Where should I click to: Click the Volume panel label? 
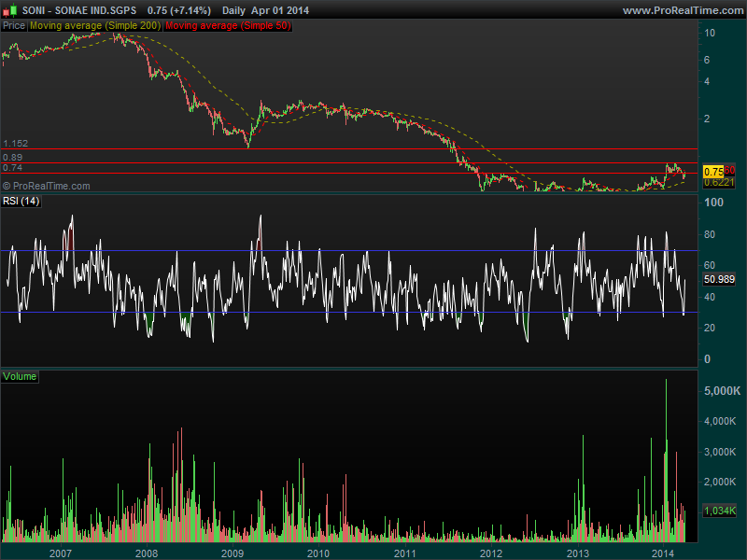coord(20,377)
